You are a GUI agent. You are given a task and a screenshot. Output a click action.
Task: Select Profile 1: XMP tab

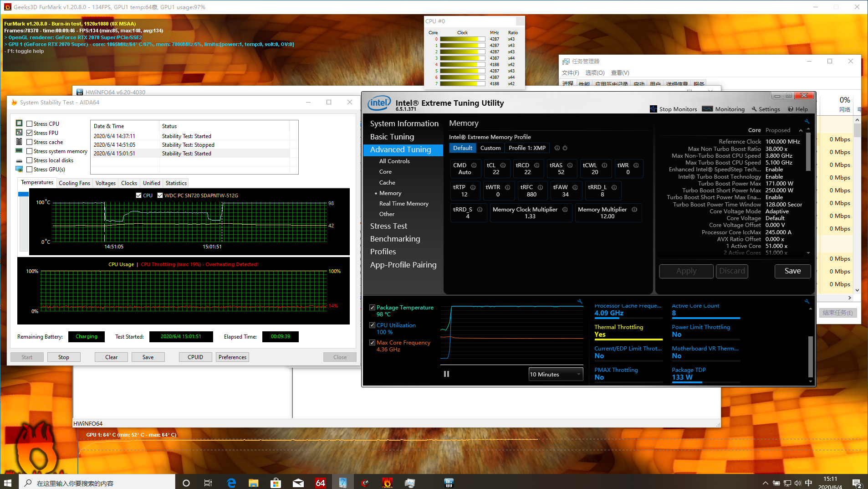tap(527, 148)
